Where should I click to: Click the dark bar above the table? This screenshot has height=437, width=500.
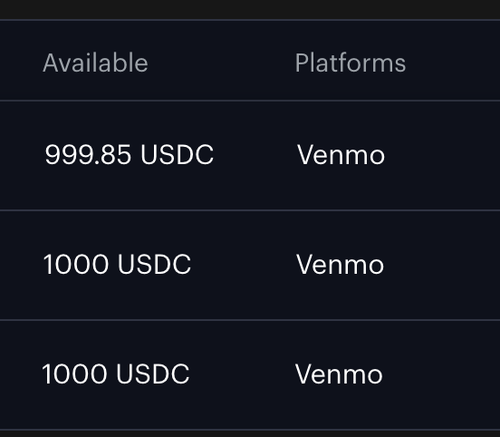[x=250, y=9]
